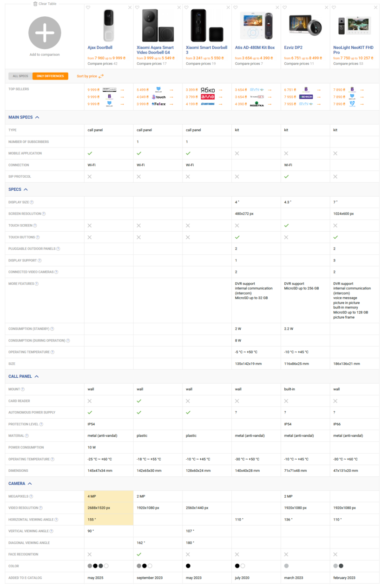Sort the products by price
The height and width of the screenshot is (588, 388).
(x=90, y=76)
